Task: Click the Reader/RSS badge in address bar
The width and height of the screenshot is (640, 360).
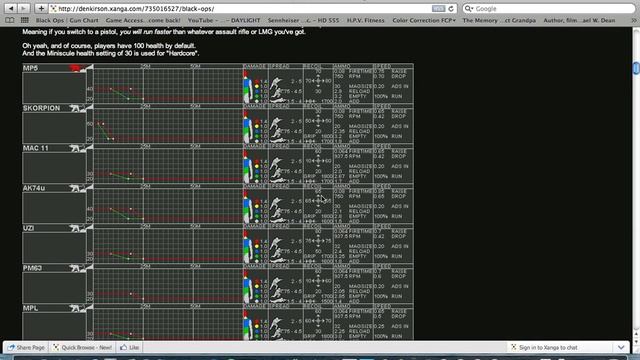Action: point(438,9)
